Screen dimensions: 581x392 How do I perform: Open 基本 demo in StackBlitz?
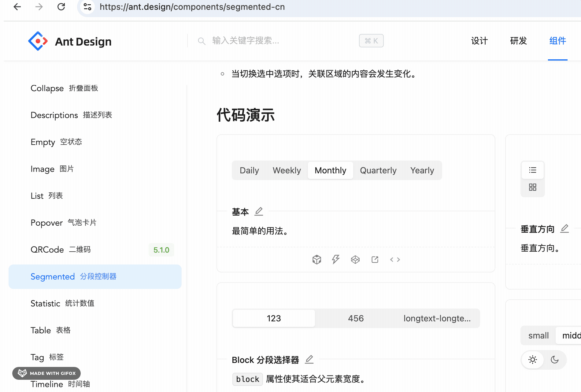pos(336,260)
